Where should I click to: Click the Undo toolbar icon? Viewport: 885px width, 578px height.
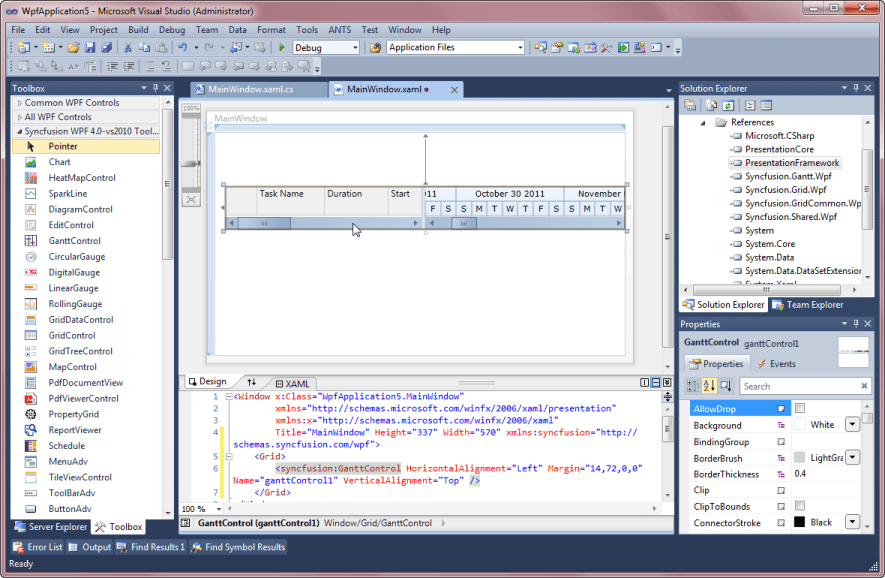click(182, 47)
